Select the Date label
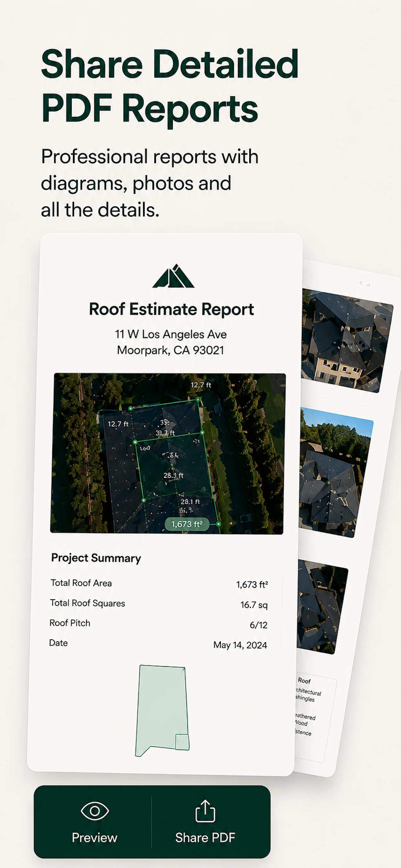 click(58, 643)
